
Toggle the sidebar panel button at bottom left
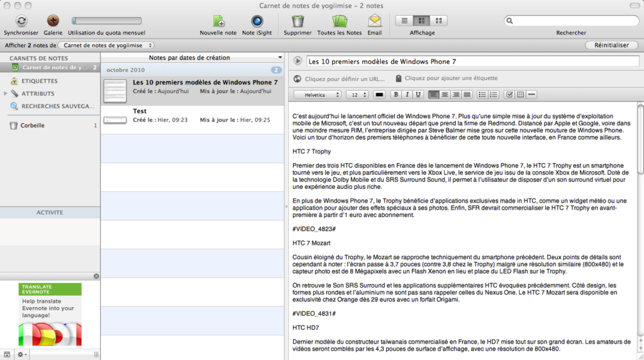pos(7,354)
